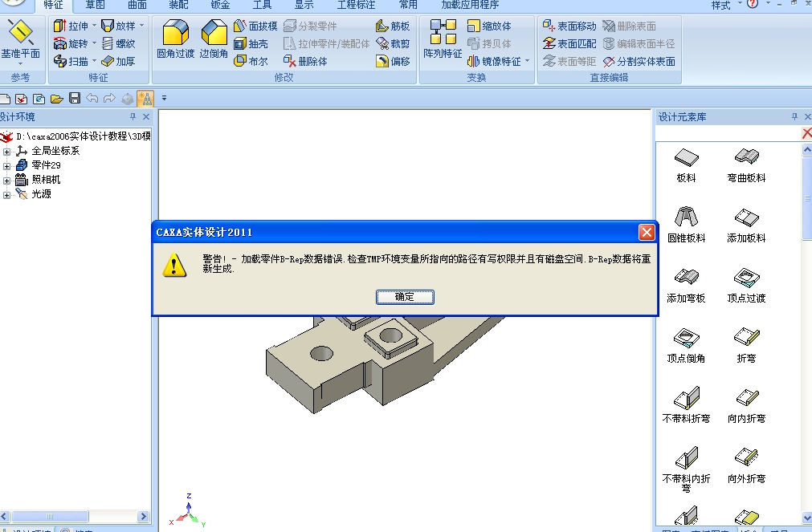This screenshot has height=532, width=812.
Task: Click the 缩放体 scale body tool
Action: [x=489, y=26]
